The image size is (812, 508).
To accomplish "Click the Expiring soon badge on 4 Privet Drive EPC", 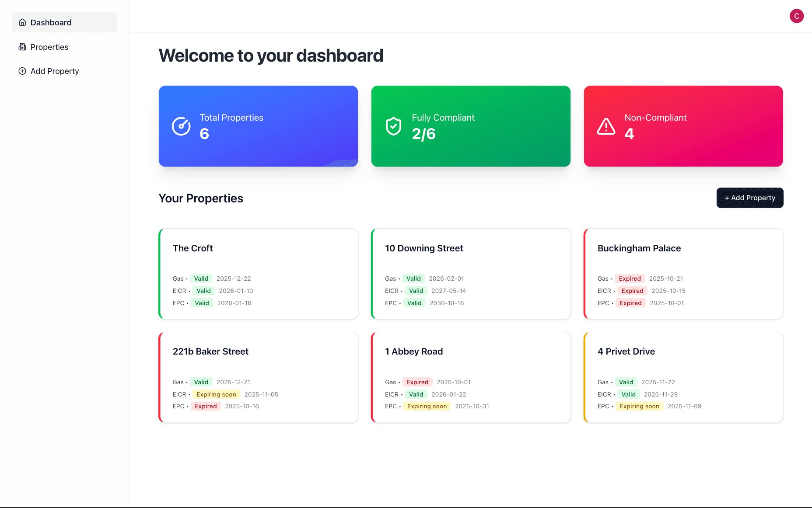I will [x=639, y=406].
